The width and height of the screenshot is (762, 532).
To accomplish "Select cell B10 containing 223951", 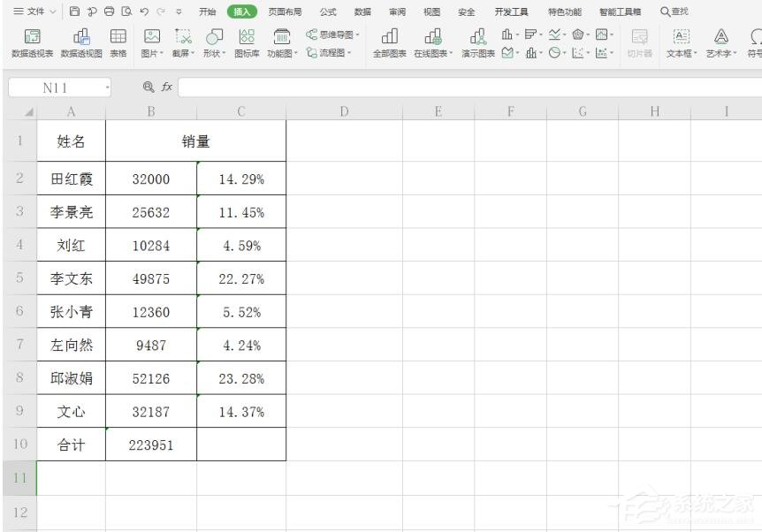I will point(151,445).
